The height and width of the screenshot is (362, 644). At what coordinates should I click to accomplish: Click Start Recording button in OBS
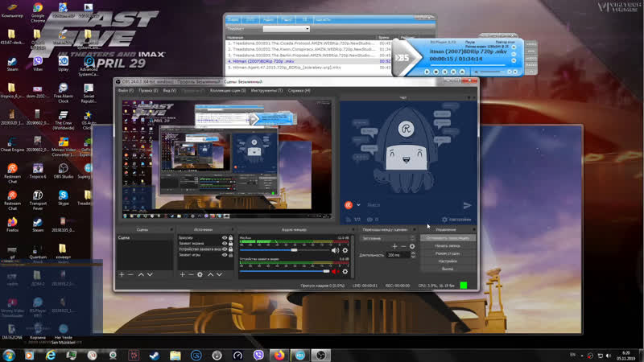[448, 246]
